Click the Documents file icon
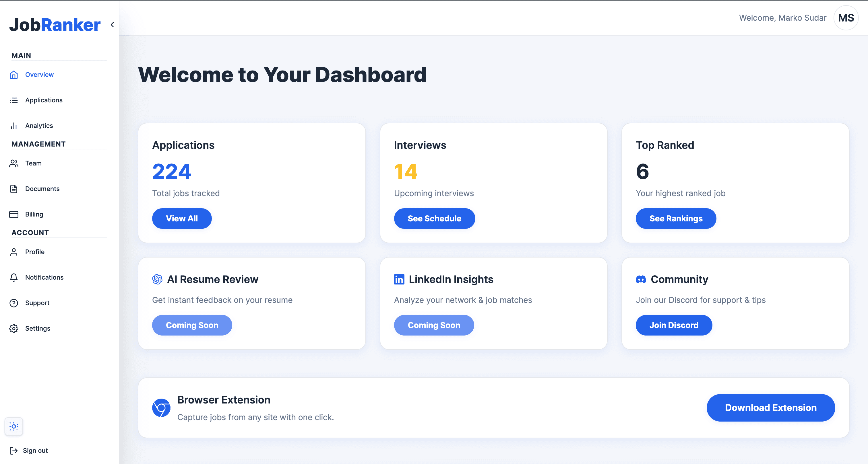Screen dimensions: 868x464 click(13, 189)
